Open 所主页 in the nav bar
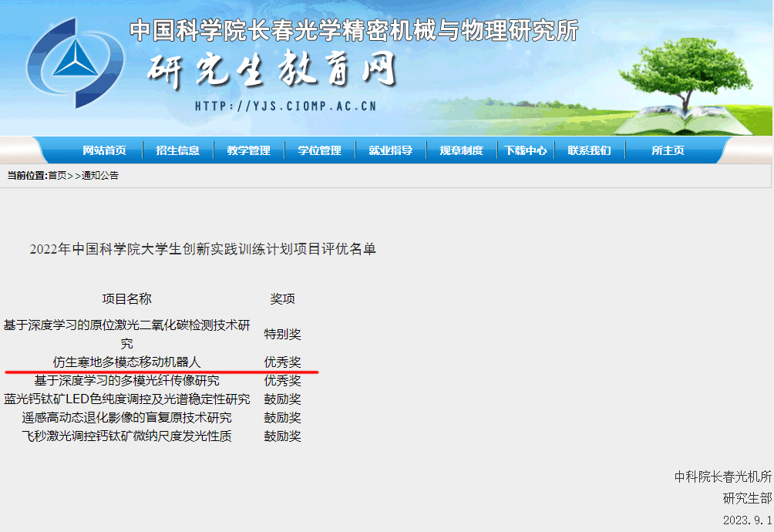The width and height of the screenshot is (774, 532). coord(668,150)
